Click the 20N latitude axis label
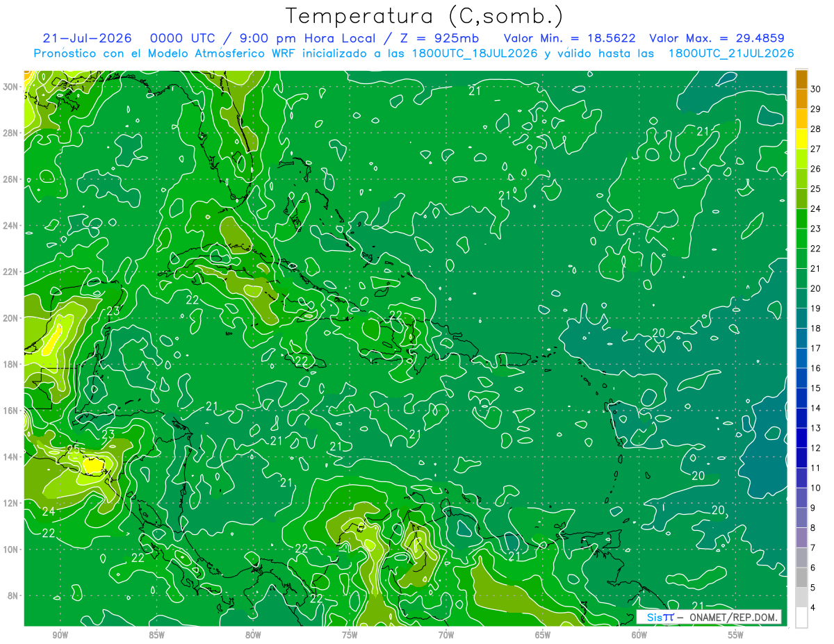Image resolution: width=834 pixels, height=644 pixels. (x=12, y=318)
